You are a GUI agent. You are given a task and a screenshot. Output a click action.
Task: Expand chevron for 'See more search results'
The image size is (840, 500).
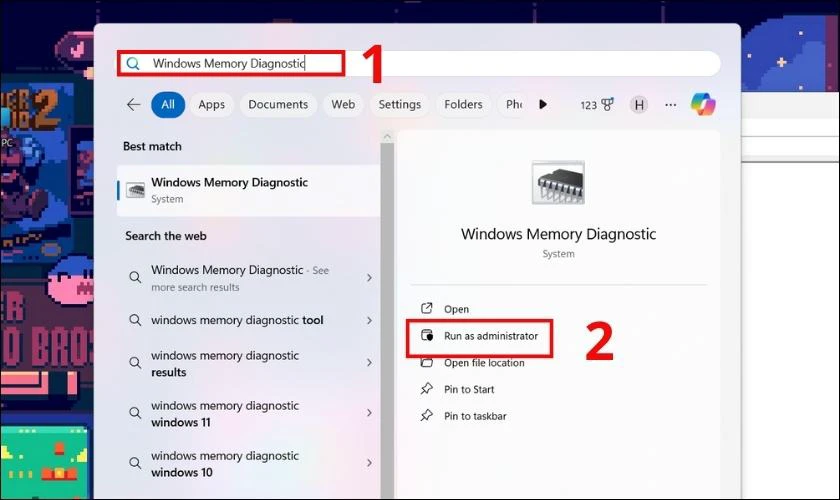(369, 278)
